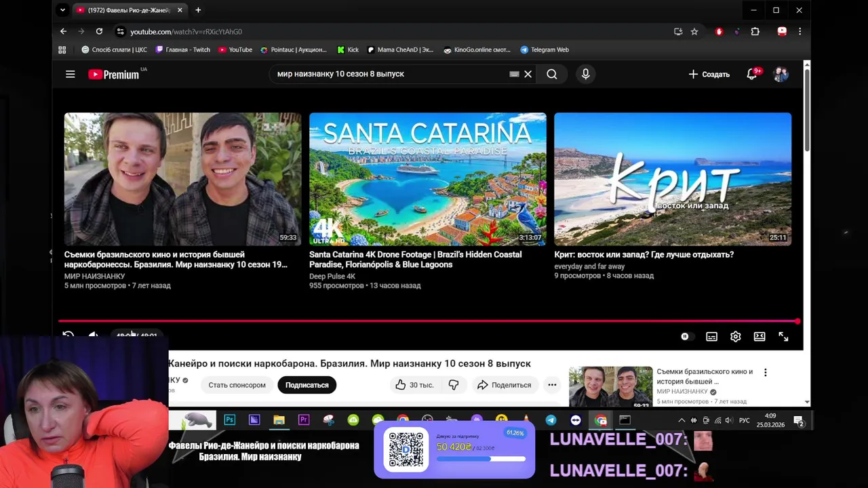Open File Explorer from taskbar
Image resolution: width=868 pixels, height=488 pixels.
pos(279,420)
